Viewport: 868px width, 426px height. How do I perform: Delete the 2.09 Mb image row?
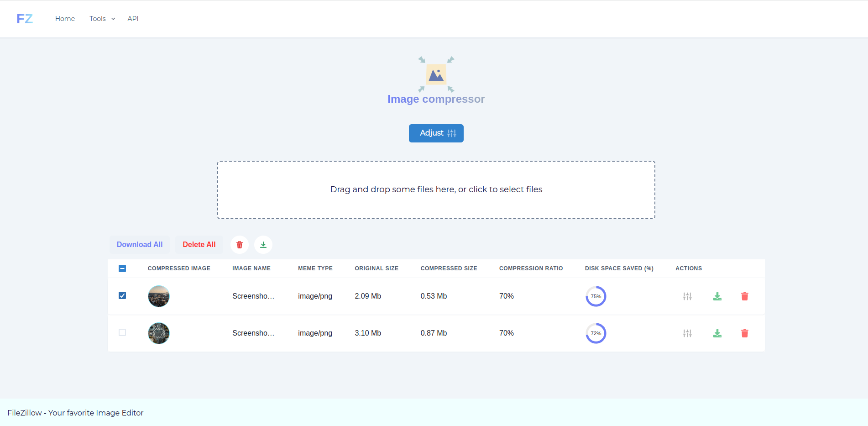point(745,296)
